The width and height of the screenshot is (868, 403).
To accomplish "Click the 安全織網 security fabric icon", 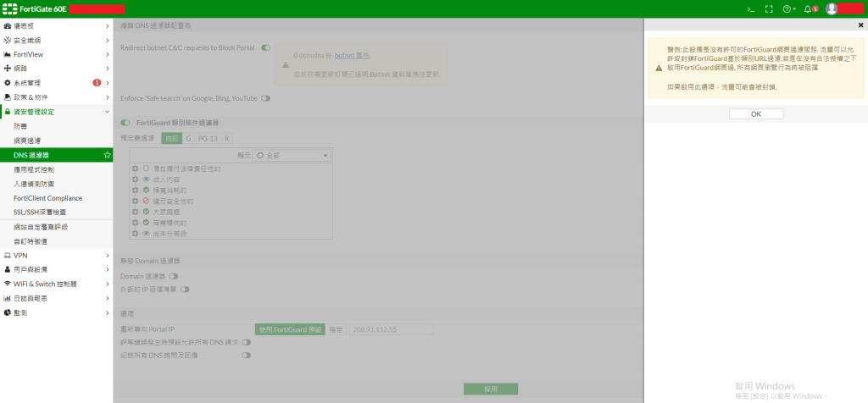I will point(7,41).
